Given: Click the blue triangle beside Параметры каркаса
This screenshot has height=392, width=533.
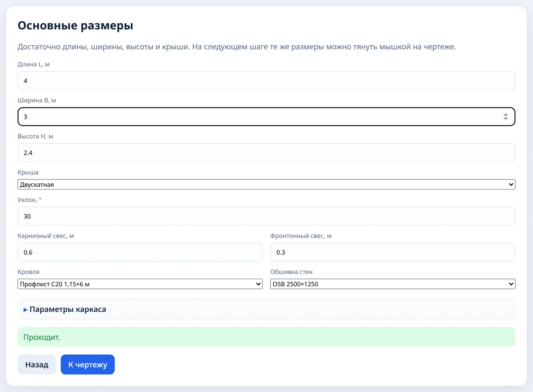Looking at the screenshot, I should [x=26, y=309].
